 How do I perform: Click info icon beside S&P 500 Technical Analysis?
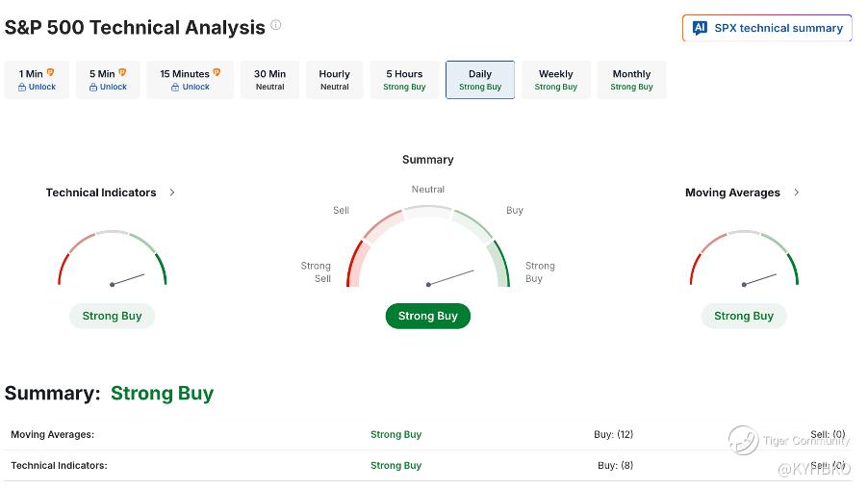click(276, 26)
